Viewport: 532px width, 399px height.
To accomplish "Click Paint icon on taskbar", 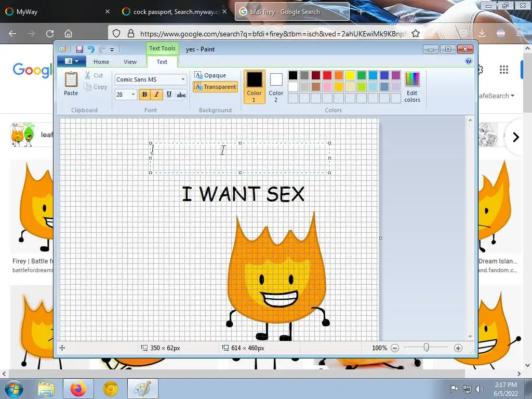I will point(143,389).
